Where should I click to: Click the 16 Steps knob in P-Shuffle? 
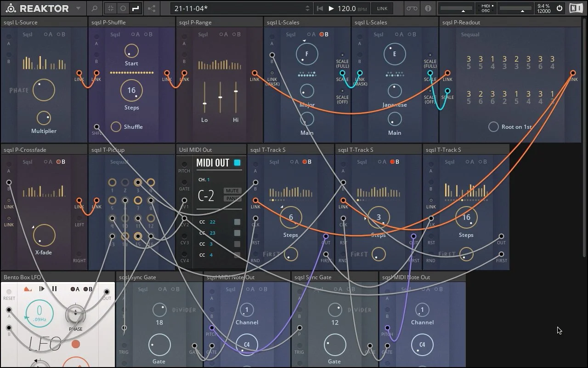[131, 90]
